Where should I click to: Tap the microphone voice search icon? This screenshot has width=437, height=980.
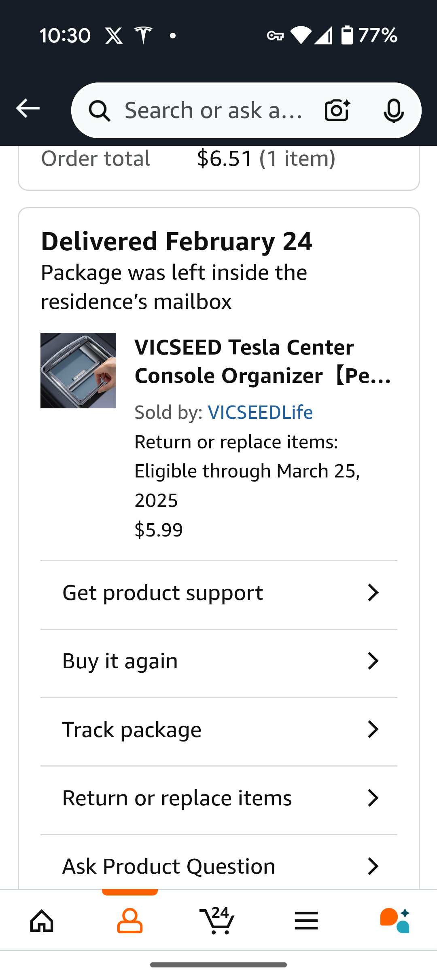tap(394, 110)
